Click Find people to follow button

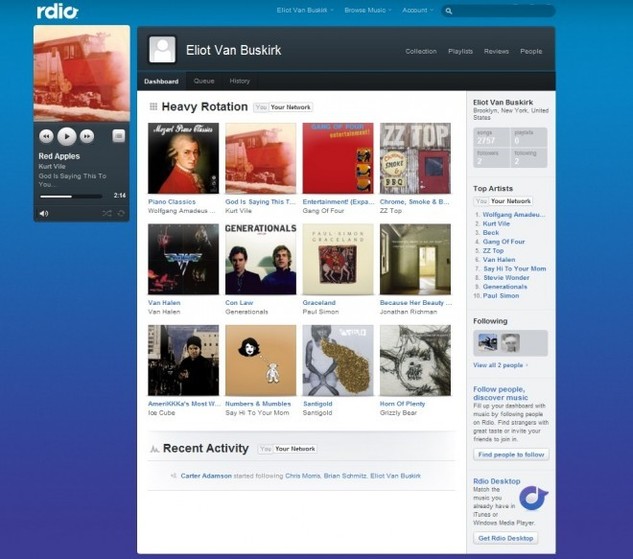coord(510,454)
